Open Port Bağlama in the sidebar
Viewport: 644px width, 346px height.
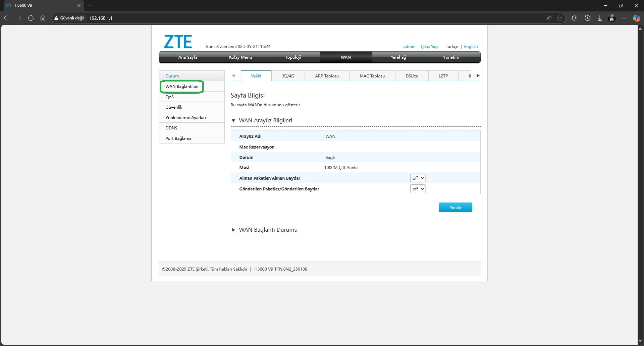[192, 138]
